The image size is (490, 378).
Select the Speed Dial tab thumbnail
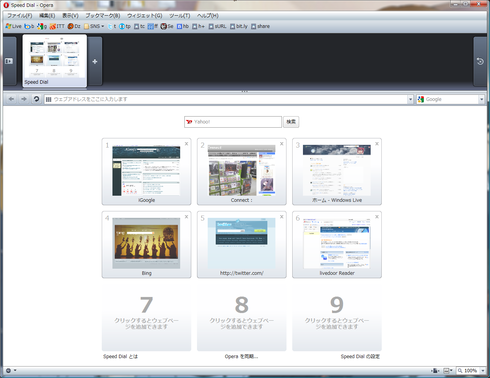coord(55,61)
